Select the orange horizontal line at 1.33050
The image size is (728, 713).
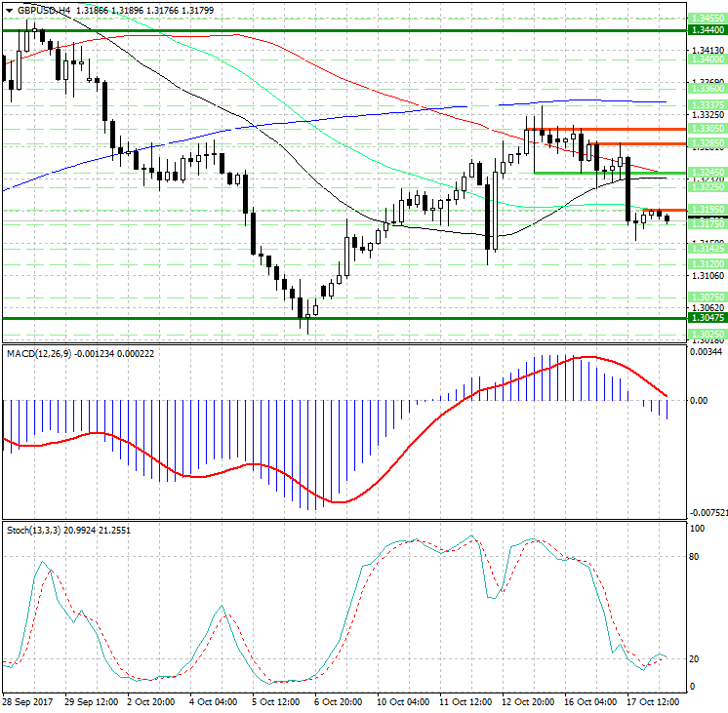606,129
